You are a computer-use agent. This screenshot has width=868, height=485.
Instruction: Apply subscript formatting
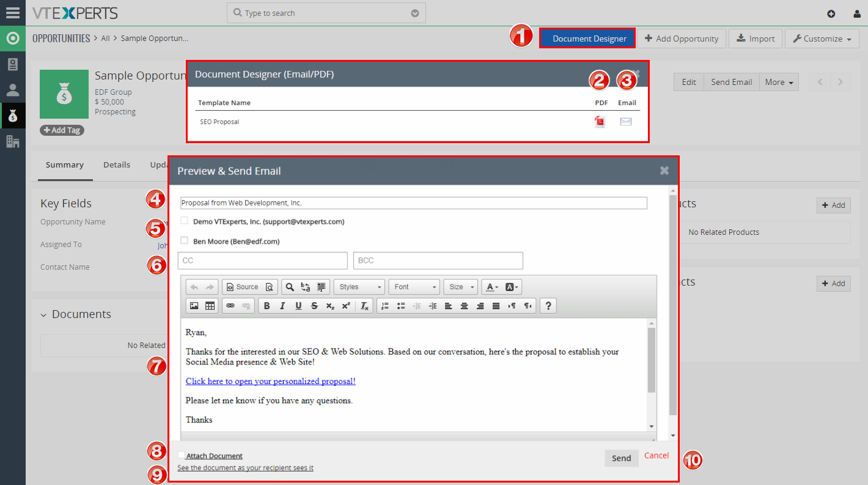[330, 306]
